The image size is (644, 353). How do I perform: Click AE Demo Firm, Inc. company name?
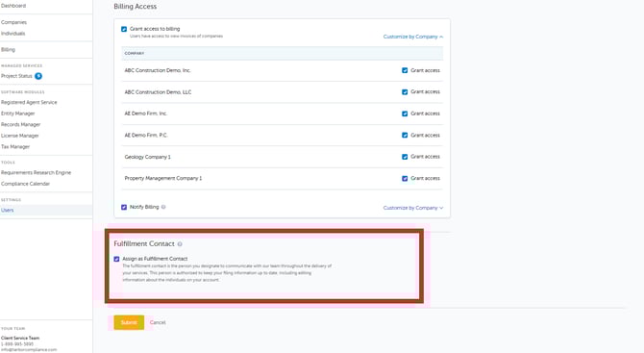tap(146, 113)
